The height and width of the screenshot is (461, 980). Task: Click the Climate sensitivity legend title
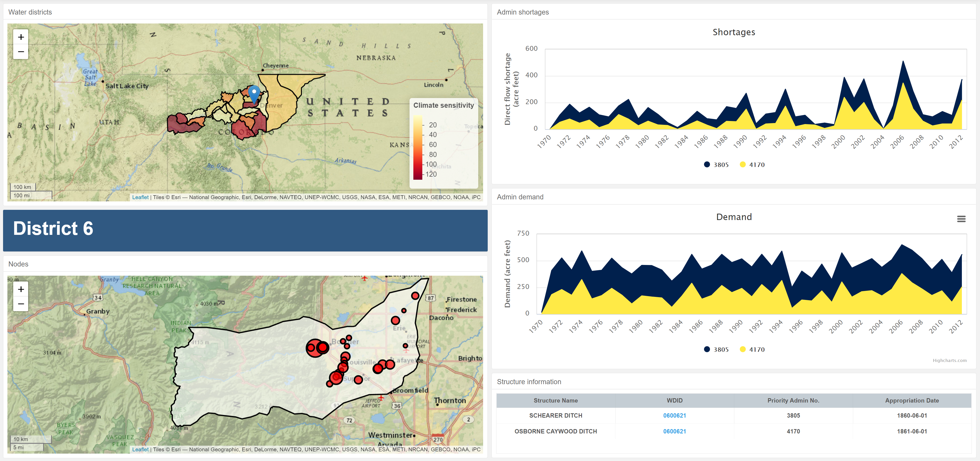444,105
